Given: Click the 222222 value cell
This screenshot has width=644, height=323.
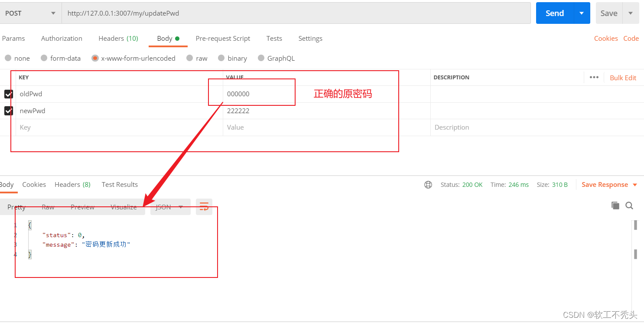Looking at the screenshot, I should pyautogui.click(x=327, y=111).
